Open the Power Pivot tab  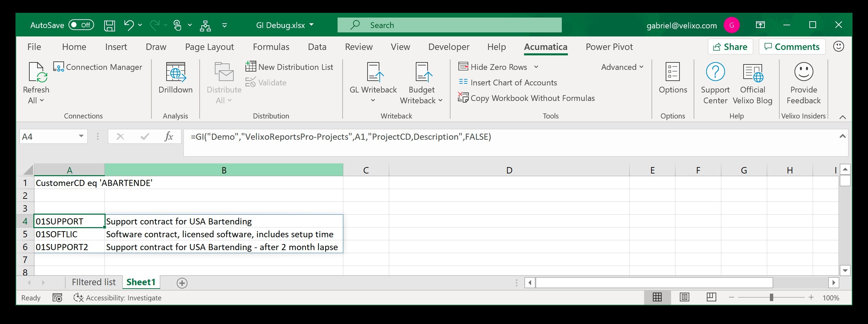point(609,47)
